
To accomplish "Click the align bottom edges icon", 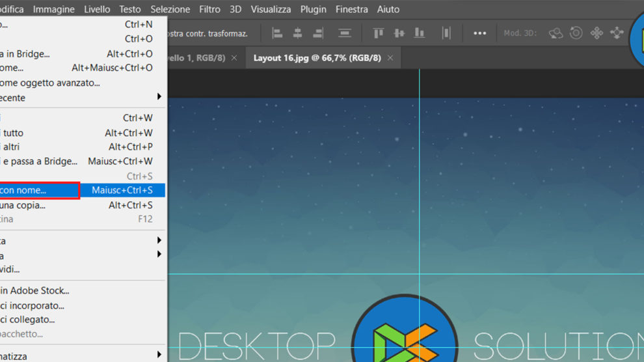I will [420, 33].
